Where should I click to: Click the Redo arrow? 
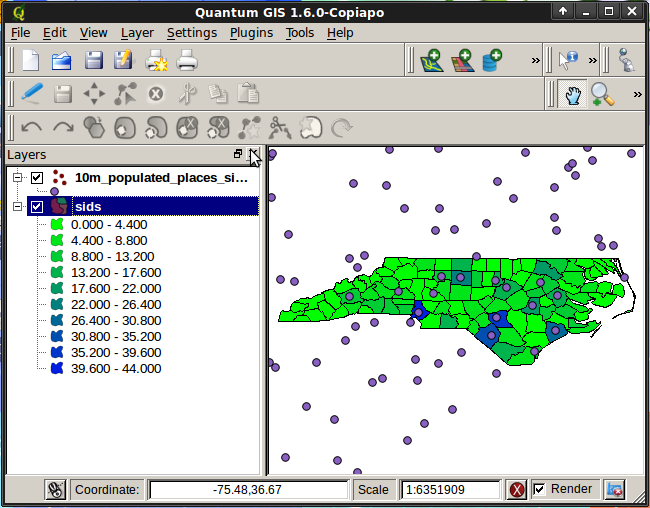coord(63,127)
